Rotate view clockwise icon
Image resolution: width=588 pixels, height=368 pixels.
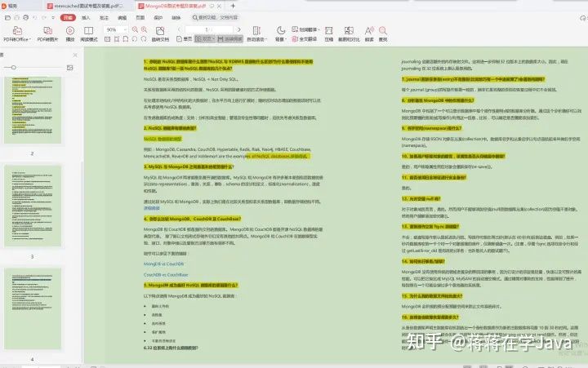click(x=144, y=39)
